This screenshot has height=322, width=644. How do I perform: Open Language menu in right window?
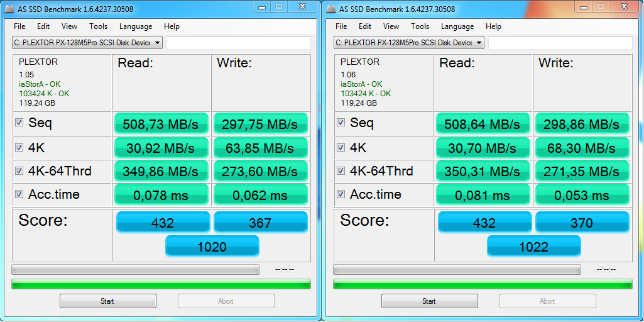coord(457,26)
